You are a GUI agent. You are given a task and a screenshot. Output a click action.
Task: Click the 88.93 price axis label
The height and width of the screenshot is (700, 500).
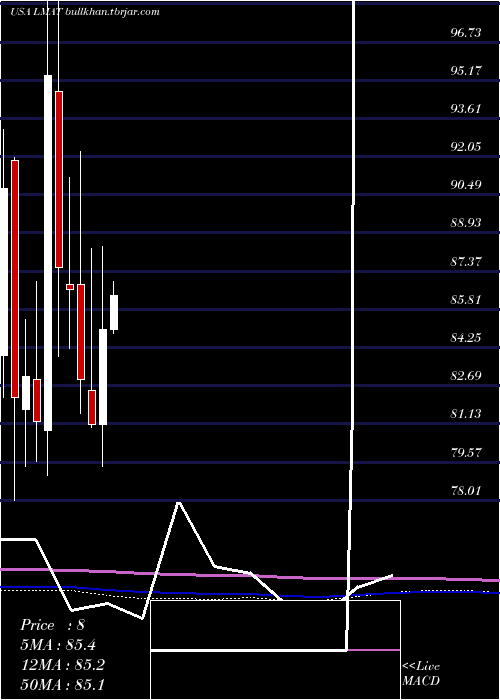466,223
